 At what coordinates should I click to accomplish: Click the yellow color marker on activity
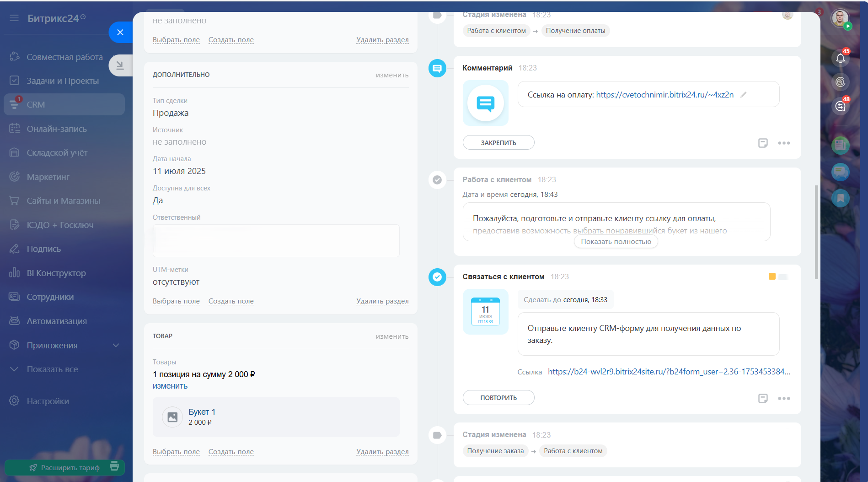point(772,276)
